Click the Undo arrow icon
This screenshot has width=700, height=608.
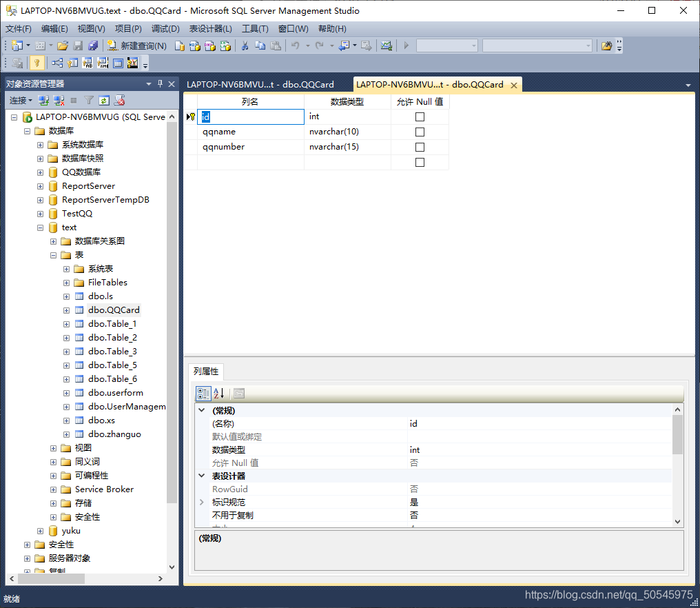(x=295, y=45)
